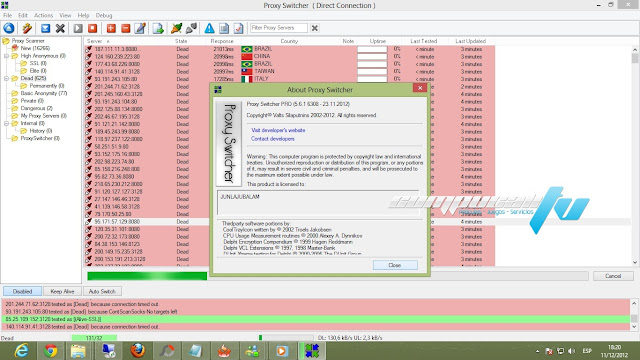The width and height of the screenshot is (640, 360).
Task: Open the Edit menu
Action: [23, 16]
